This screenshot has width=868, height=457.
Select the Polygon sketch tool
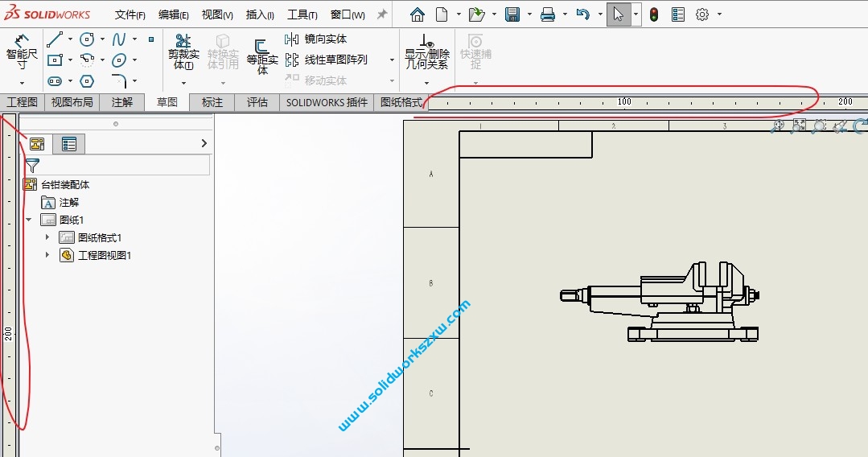point(87,80)
